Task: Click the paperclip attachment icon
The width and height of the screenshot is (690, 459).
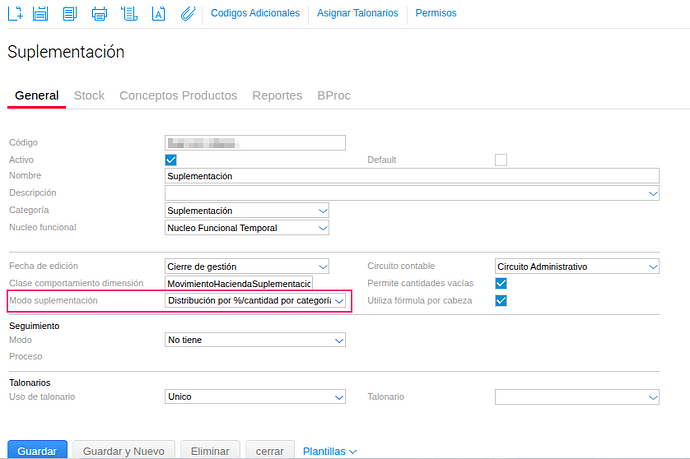Action: click(x=188, y=14)
